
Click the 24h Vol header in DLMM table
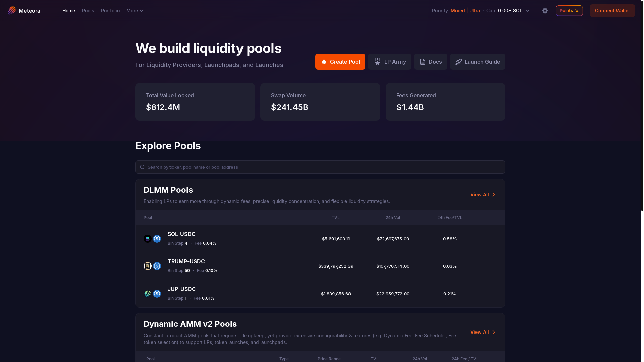pyautogui.click(x=393, y=218)
